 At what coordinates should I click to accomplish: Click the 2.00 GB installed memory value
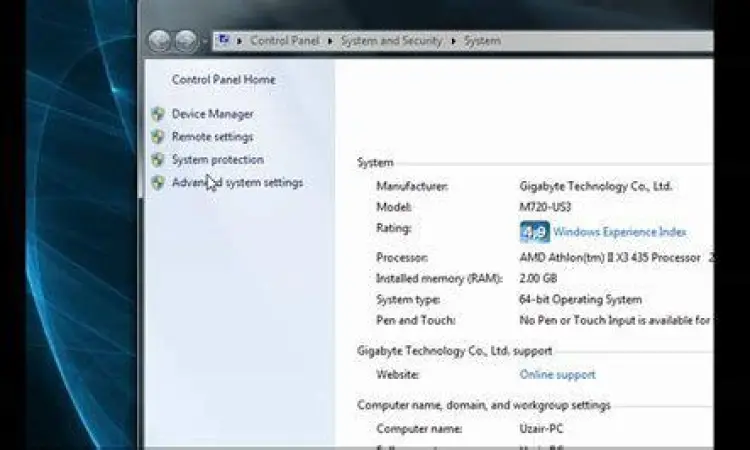(x=538, y=278)
